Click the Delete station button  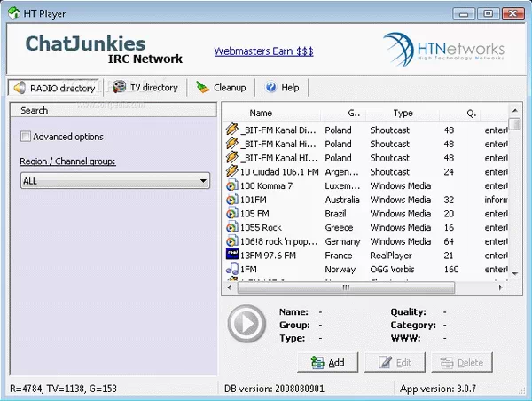[x=462, y=362]
